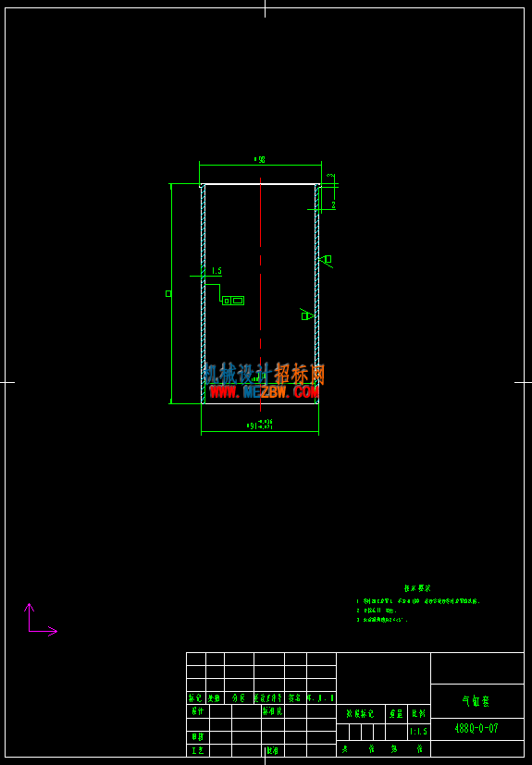Select the right hatched wall section
The width and height of the screenshot is (532, 765).
pos(317,294)
